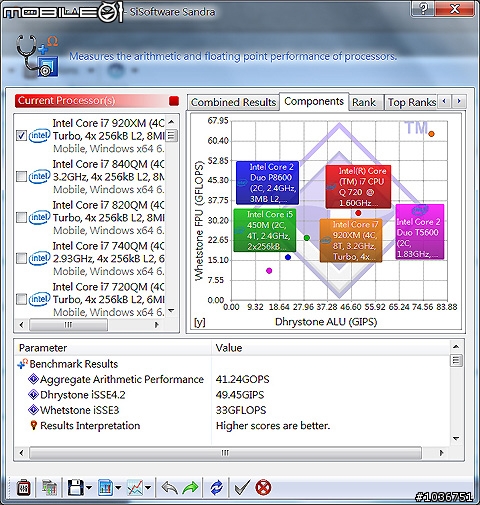
Task: Open the Top Ranks tab
Action: click(x=412, y=102)
